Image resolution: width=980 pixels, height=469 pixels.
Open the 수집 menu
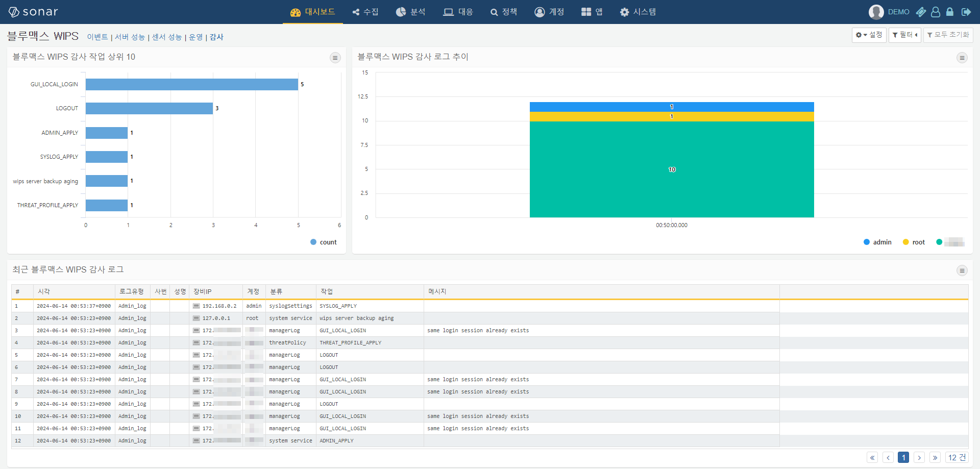click(365, 12)
